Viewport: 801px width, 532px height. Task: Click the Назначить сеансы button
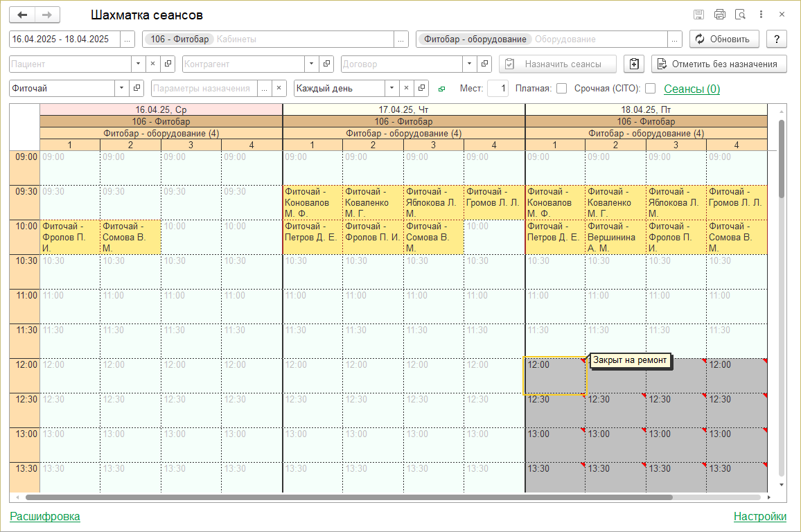click(557, 64)
